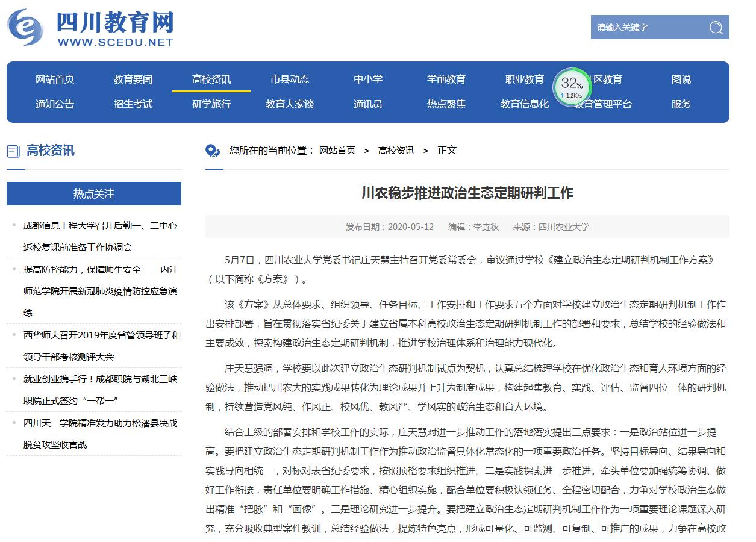The width and height of the screenshot is (756, 542).
Task: Select the 高校资讯 nav item
Action: pos(211,79)
